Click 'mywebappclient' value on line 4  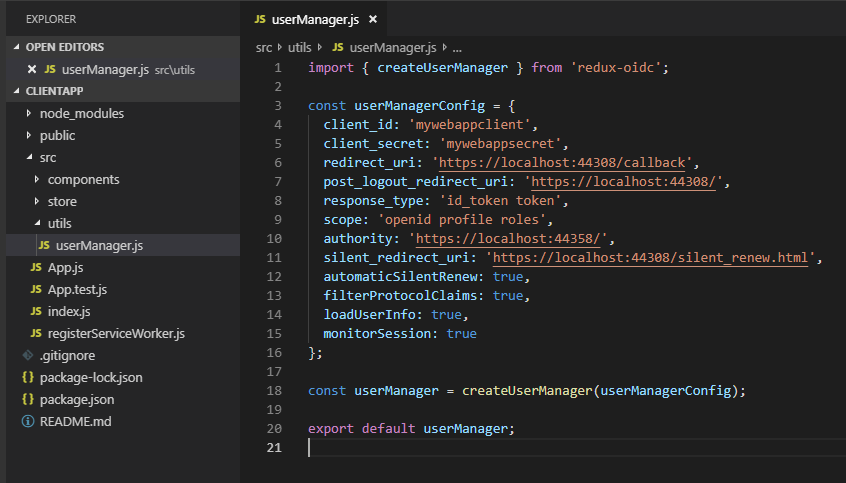[469, 125]
